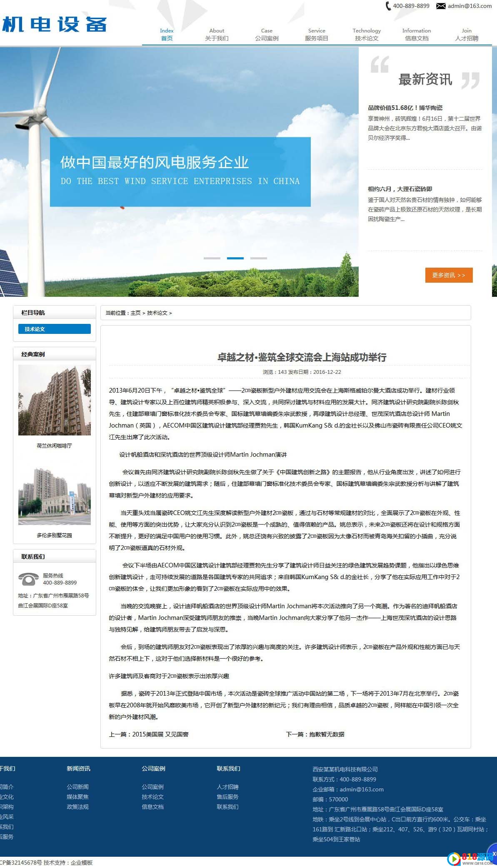Image resolution: width=497 pixels, height=868 pixels.
Task: Select the Service 服务项目 menu
Action: click(x=317, y=35)
